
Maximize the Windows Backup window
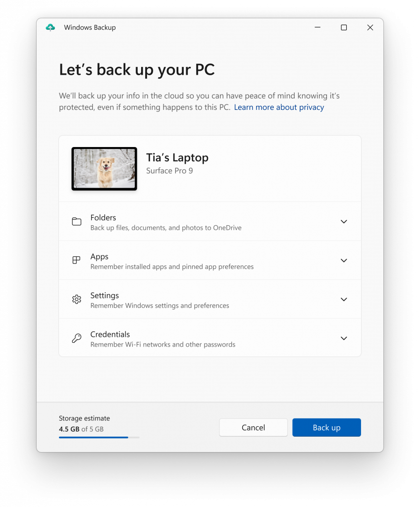344,28
